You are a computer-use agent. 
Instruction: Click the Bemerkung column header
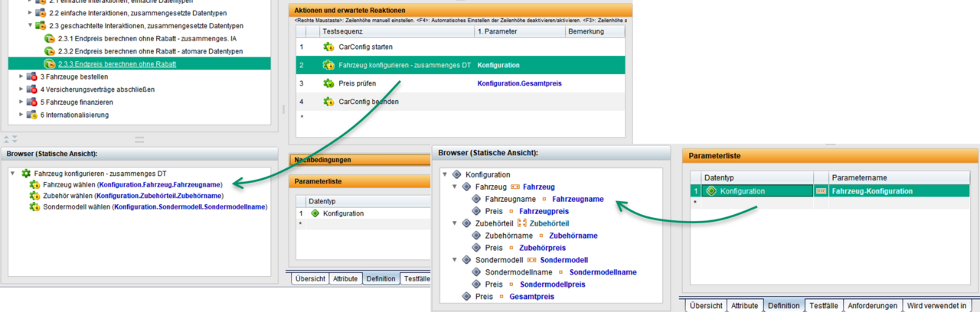click(x=595, y=31)
